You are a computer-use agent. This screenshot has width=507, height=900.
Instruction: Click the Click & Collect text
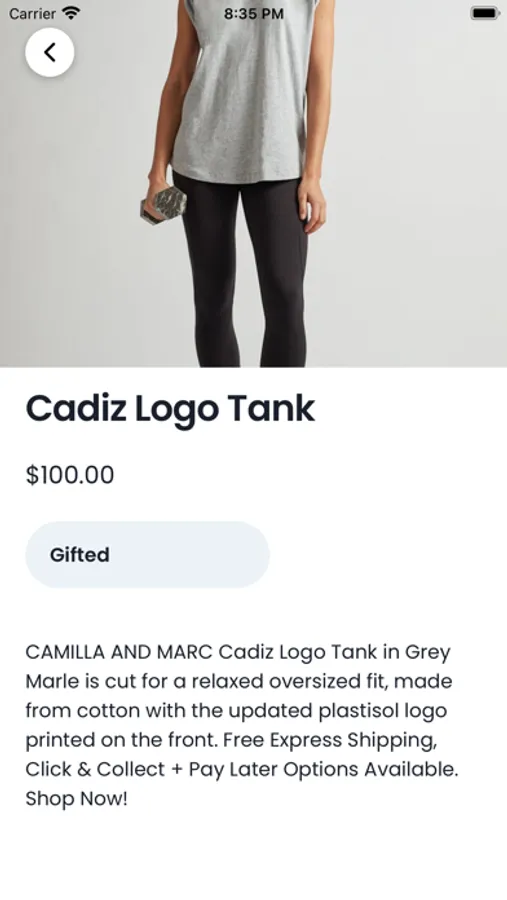click(95, 769)
